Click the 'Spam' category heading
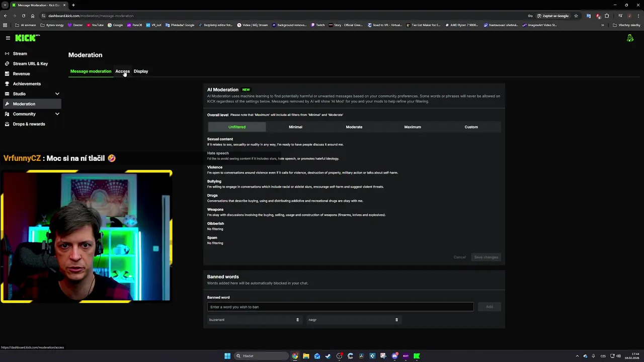 (212, 237)
